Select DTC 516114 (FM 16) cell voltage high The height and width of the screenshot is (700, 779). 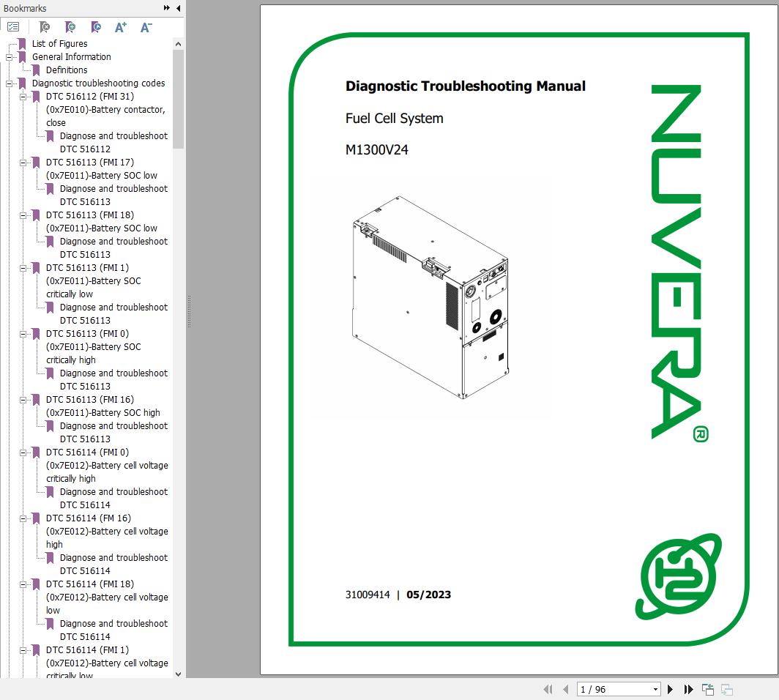tap(108, 531)
